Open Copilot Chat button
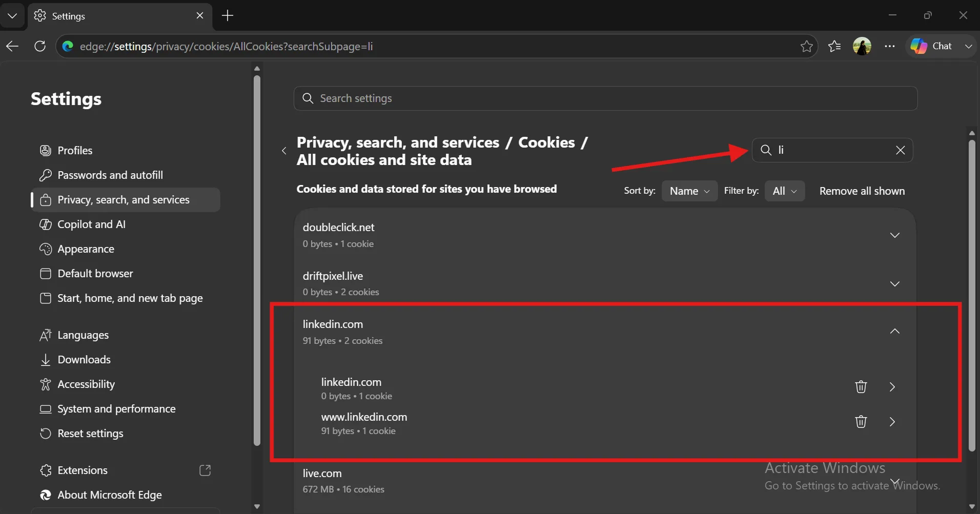The height and width of the screenshot is (514, 980). point(931,46)
